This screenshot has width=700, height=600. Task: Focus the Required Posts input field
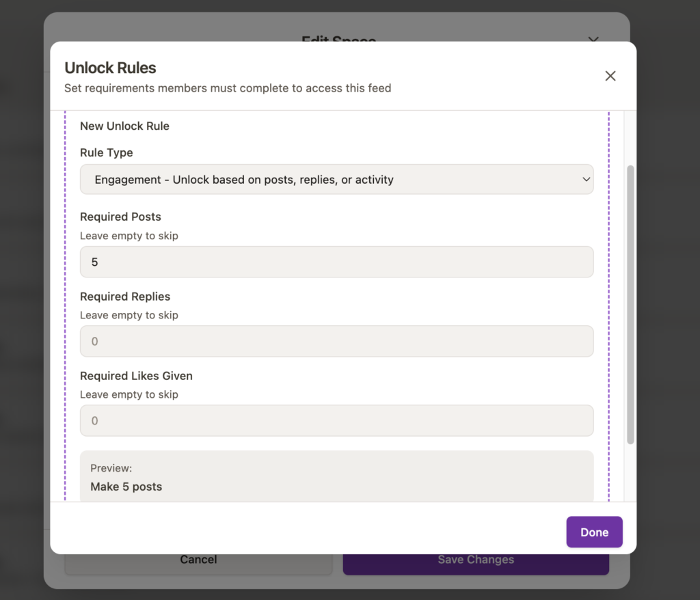click(336, 262)
